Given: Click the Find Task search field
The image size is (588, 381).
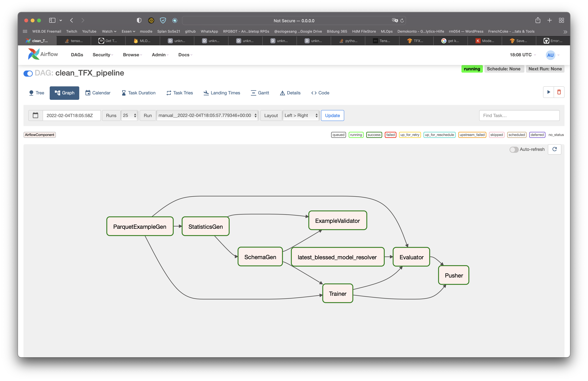Looking at the screenshot, I should [519, 115].
